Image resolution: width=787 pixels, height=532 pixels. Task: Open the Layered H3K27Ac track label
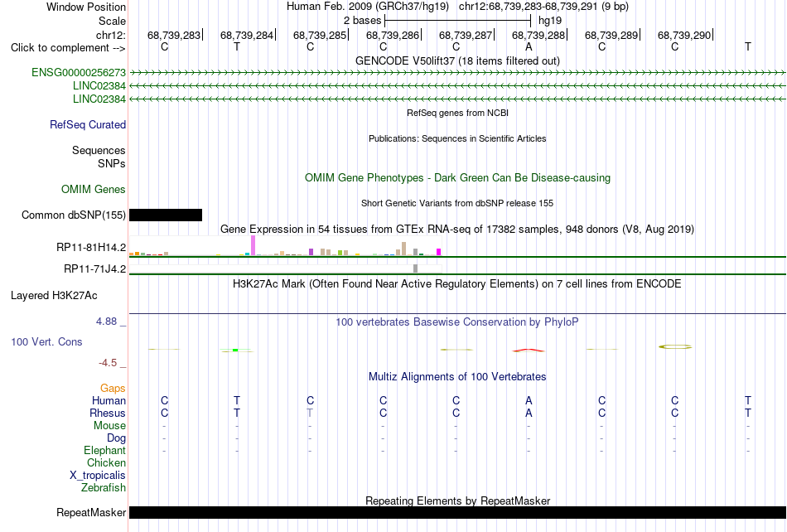pyautogui.click(x=54, y=296)
